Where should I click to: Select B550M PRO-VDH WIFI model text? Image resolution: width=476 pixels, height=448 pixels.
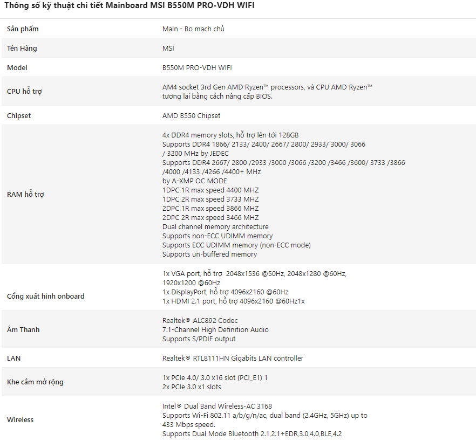(x=197, y=67)
